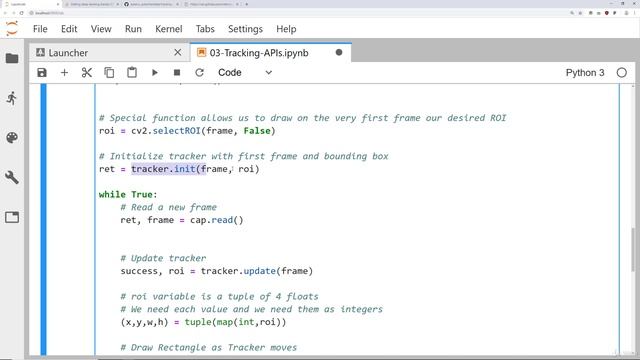Open the commands palette sidebar icon
640x360 pixels.
click(x=12, y=138)
